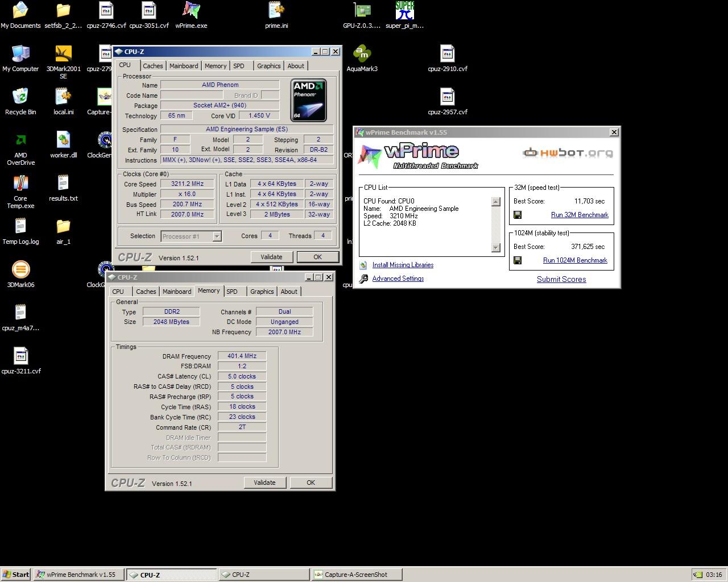Viewport: 728px width, 582px height.
Task: Open the air_1 folder icon
Action: [63, 231]
